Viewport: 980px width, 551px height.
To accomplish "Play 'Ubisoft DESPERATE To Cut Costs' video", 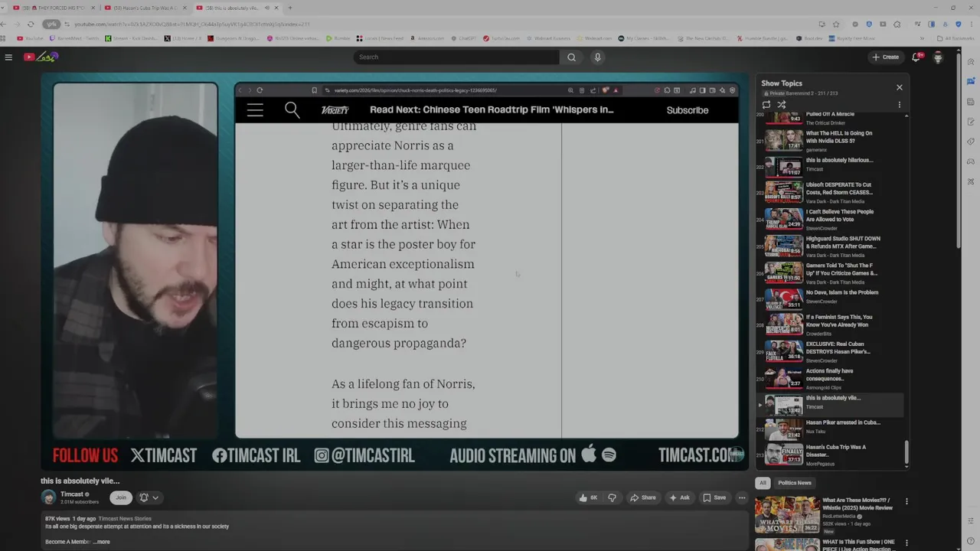I will [x=830, y=191].
